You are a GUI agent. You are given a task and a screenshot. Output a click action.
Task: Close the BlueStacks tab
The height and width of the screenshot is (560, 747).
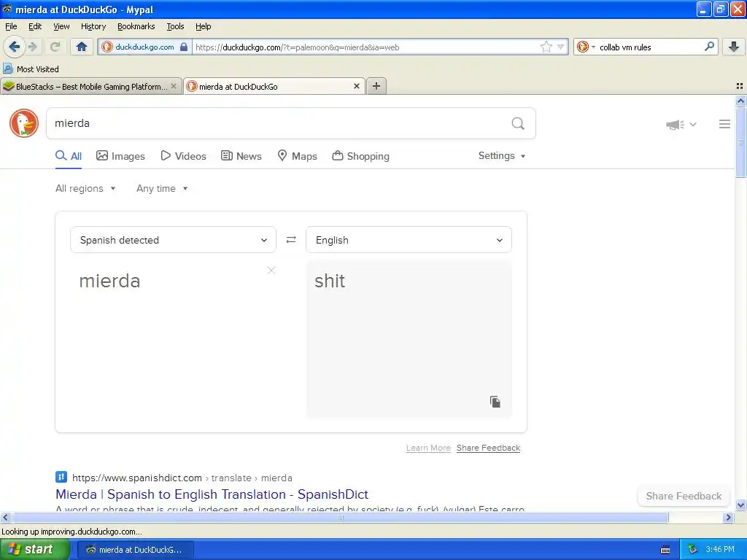point(174,86)
